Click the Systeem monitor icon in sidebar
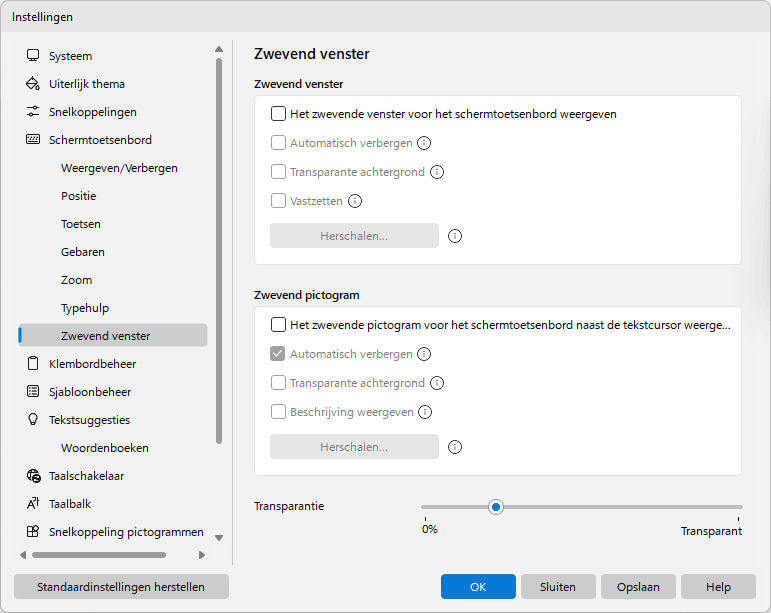The image size is (771, 613). pos(33,56)
